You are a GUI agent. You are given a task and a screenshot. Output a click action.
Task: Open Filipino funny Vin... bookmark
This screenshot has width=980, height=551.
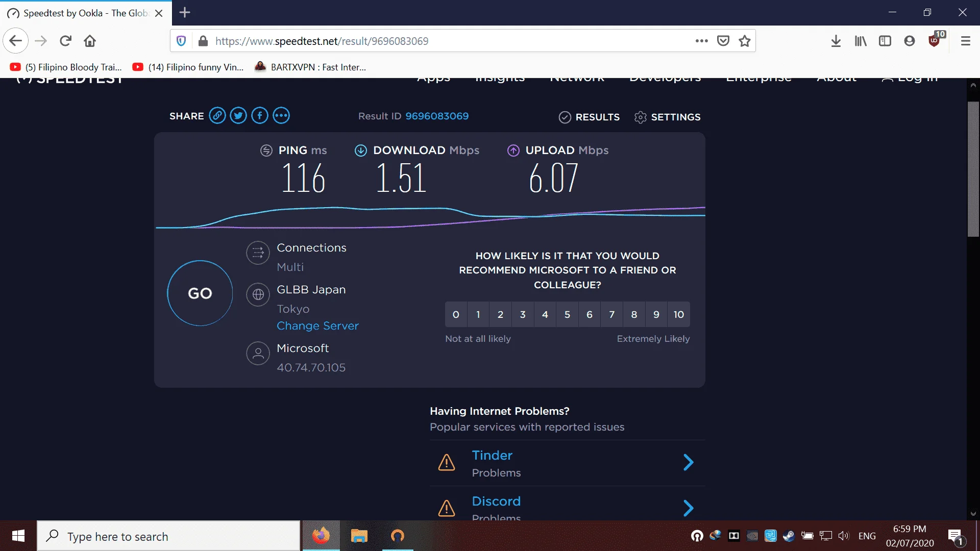coord(188,67)
